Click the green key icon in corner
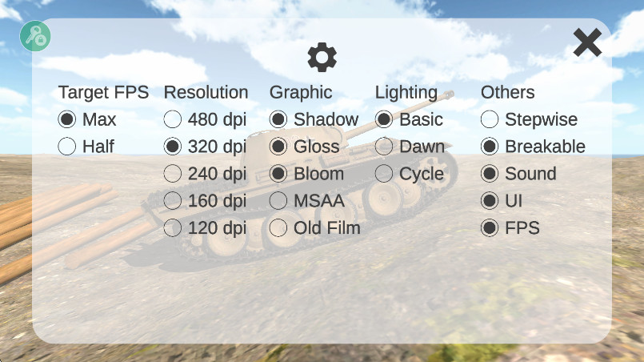This screenshot has height=362, width=644. point(35,36)
